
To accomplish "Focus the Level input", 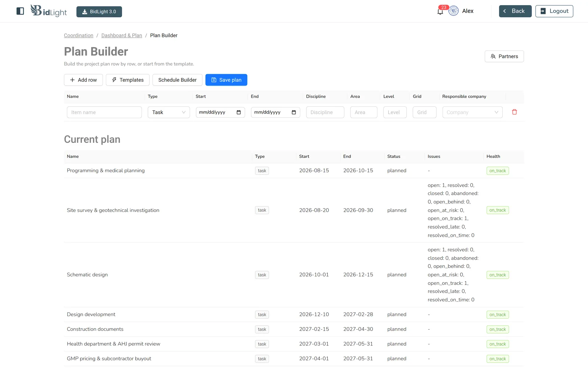I will tap(395, 112).
